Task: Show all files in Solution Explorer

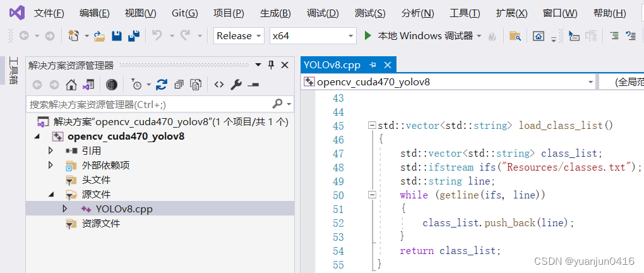Action: tap(196, 85)
